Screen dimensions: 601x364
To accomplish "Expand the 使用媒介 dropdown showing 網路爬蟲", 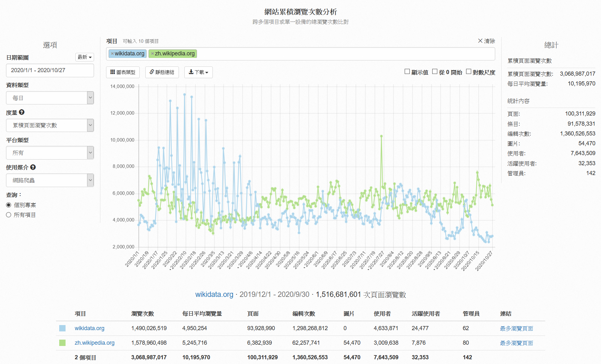I will click(50, 180).
